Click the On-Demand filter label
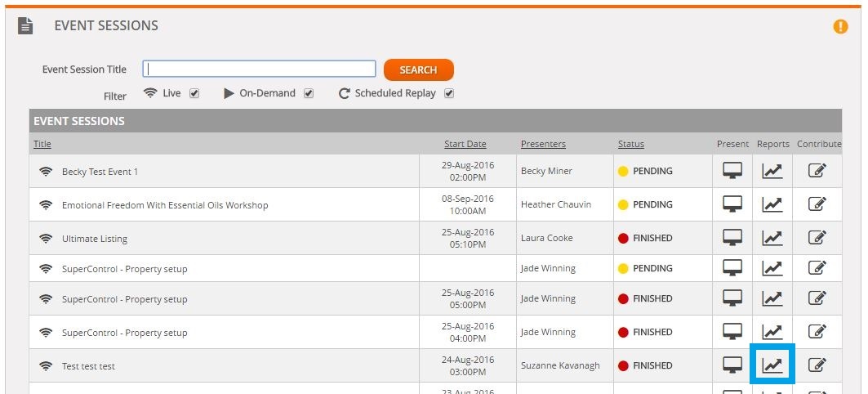Viewport: 868px width, 394px height. pos(267,93)
